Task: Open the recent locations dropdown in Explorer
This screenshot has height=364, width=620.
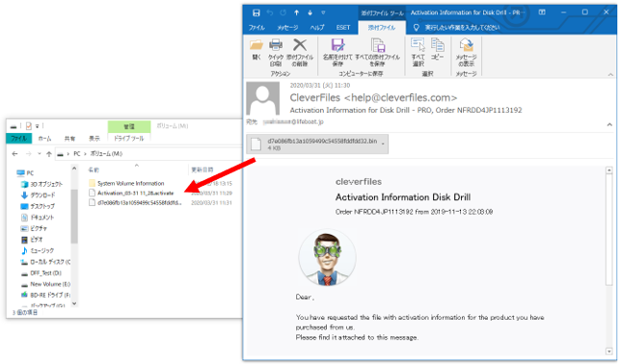Action: (x=40, y=153)
